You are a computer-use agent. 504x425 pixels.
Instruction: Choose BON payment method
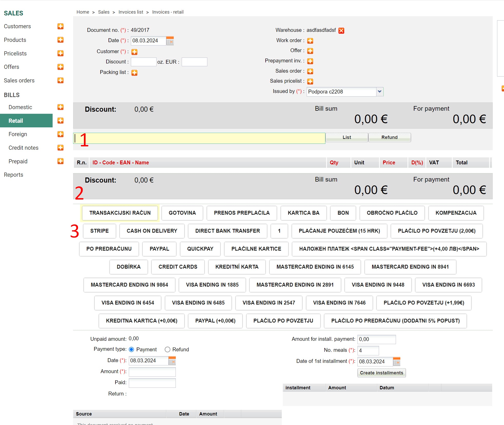point(343,213)
